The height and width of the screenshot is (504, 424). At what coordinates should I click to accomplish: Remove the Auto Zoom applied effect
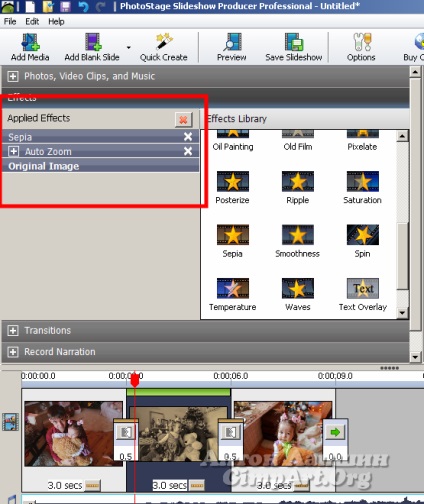tap(188, 151)
